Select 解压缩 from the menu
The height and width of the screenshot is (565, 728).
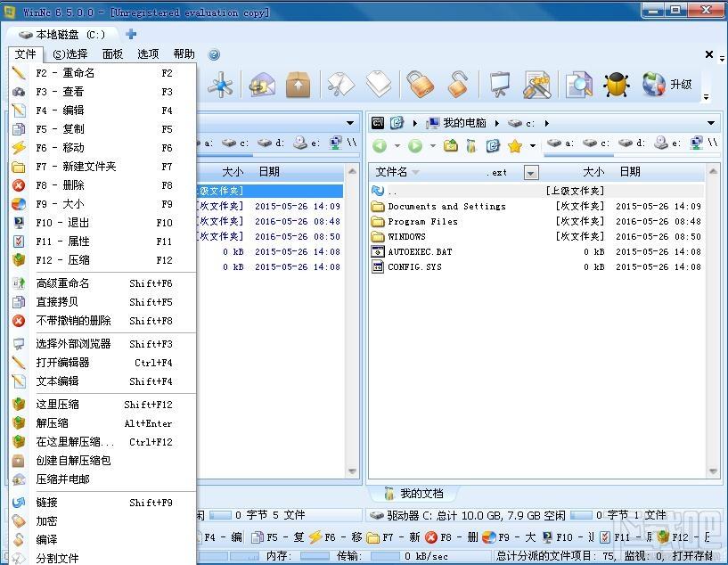pyautogui.click(x=102, y=423)
